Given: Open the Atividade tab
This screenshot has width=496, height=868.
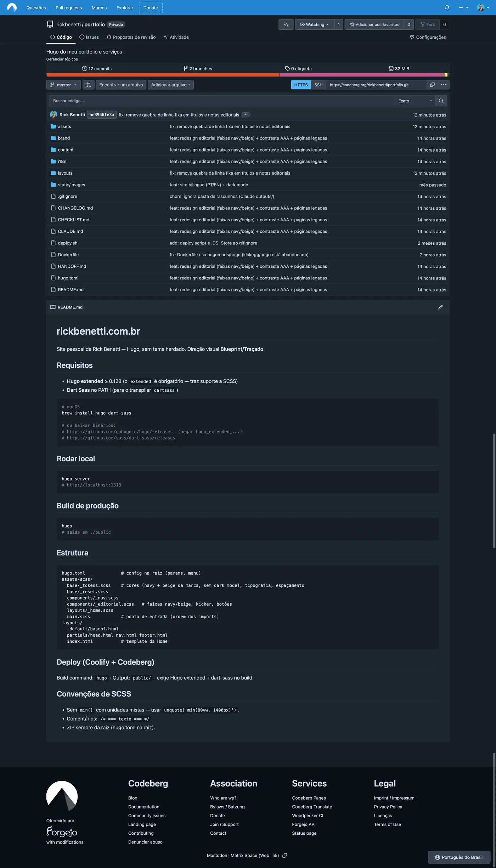Looking at the screenshot, I should [x=176, y=37].
